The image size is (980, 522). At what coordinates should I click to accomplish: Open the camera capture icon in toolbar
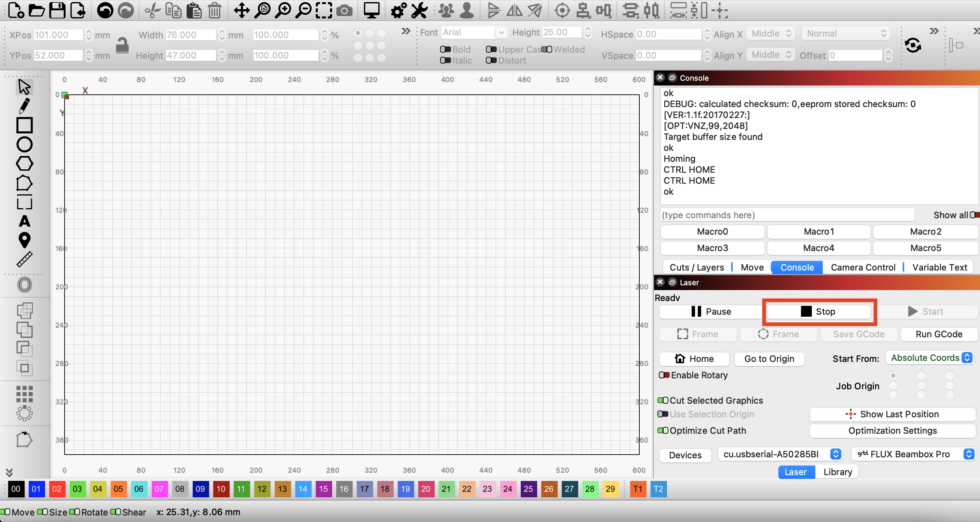pos(344,11)
